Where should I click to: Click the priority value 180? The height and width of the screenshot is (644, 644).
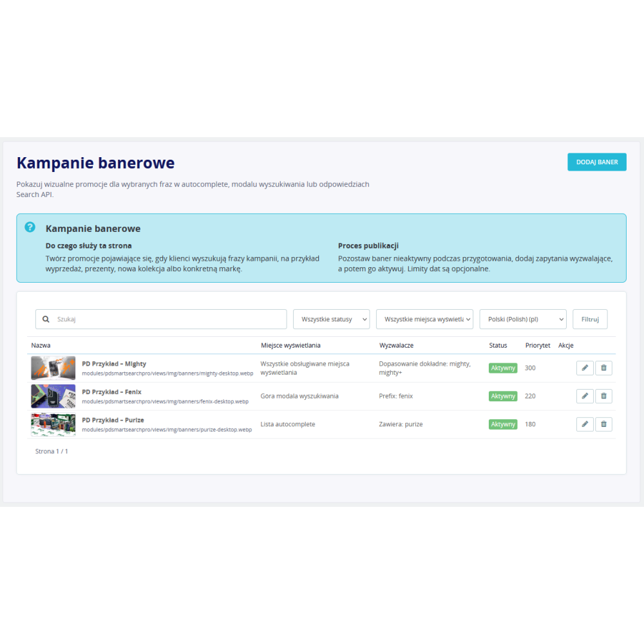click(530, 424)
